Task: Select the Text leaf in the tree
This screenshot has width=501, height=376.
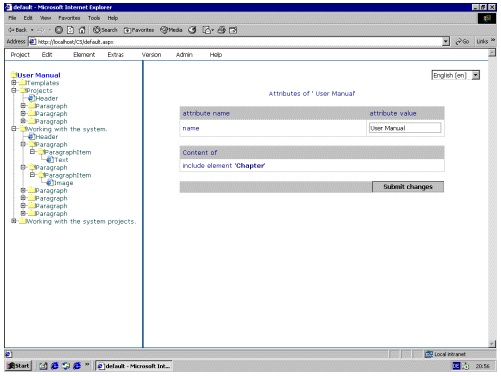Action: (x=61, y=160)
